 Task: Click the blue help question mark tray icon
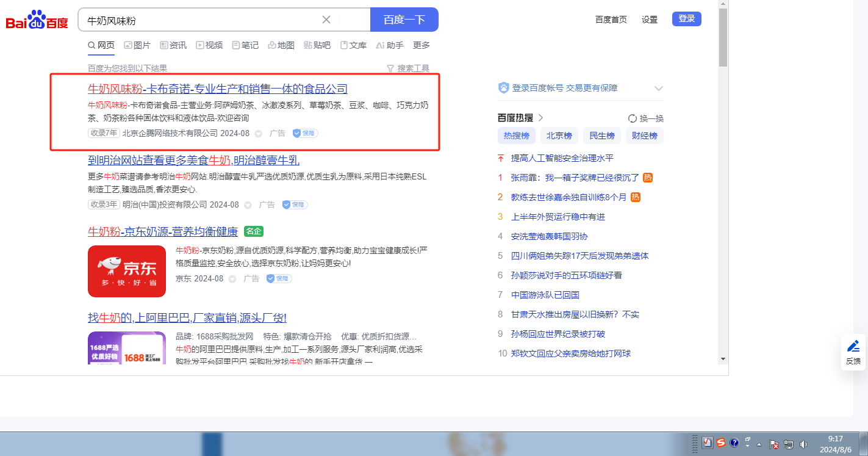point(734,443)
